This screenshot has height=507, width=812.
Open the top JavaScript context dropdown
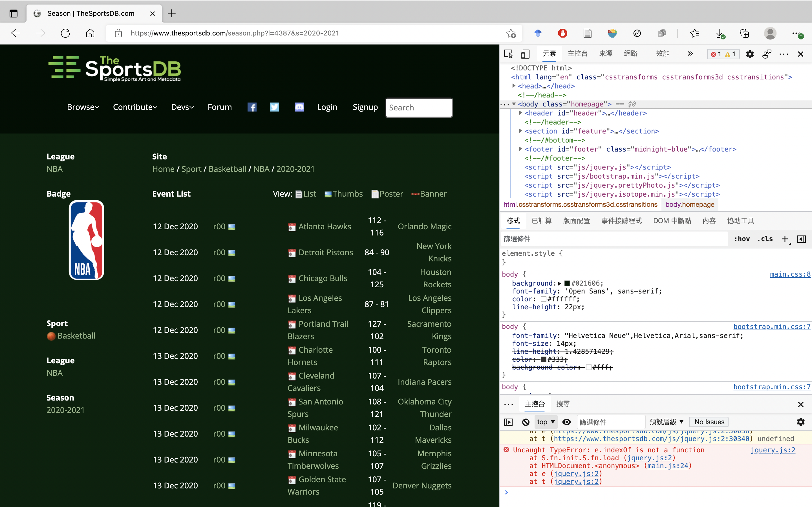pos(546,422)
